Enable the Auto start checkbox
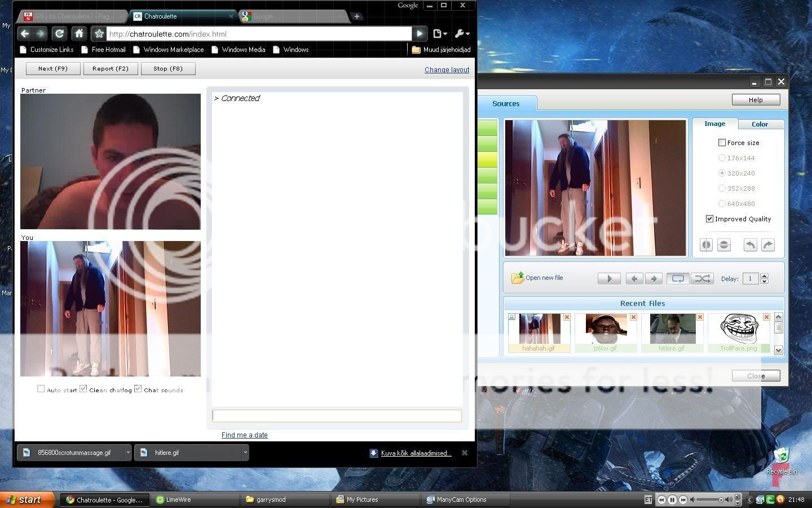This screenshot has width=812, height=508. pos(41,389)
